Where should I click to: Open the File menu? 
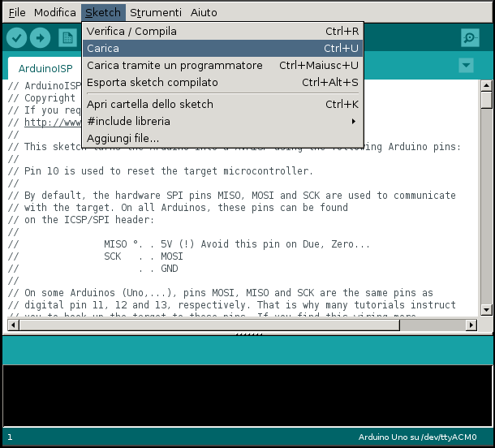(x=17, y=13)
